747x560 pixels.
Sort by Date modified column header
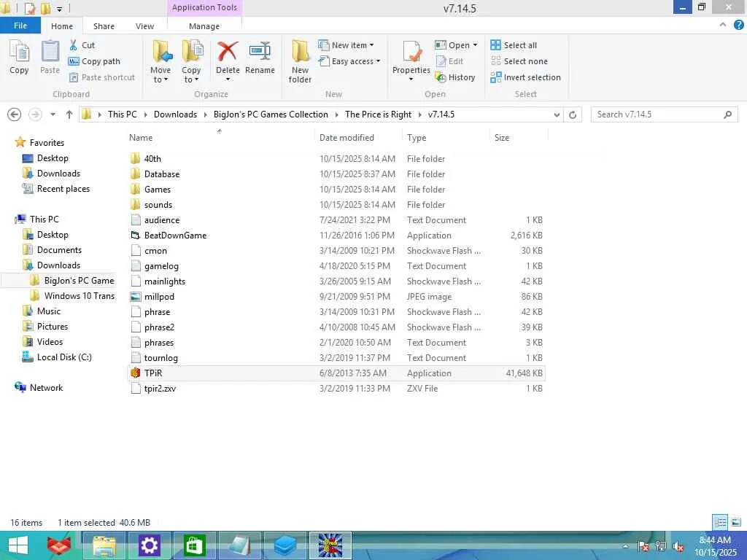(x=347, y=138)
